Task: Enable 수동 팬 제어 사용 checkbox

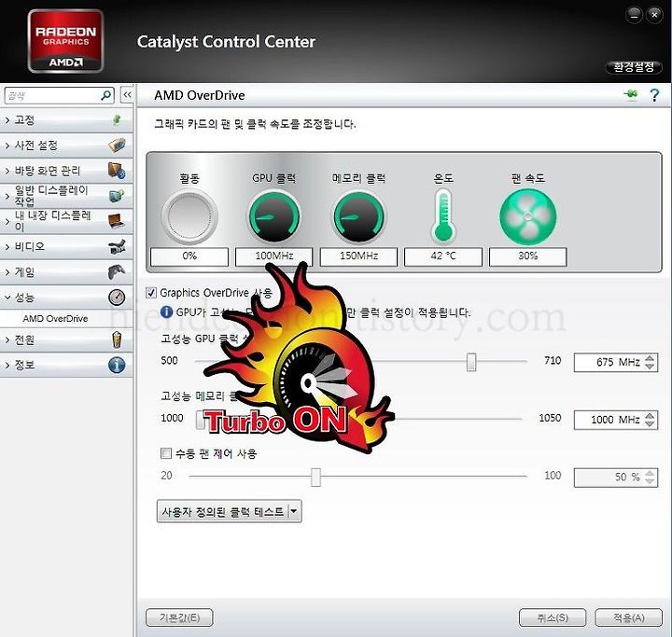Action: click(x=165, y=453)
